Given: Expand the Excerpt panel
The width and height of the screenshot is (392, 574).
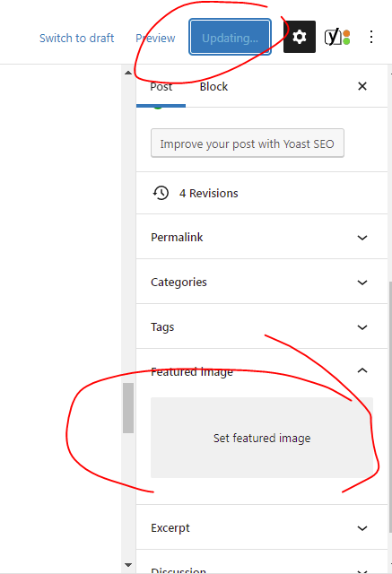Looking at the screenshot, I should point(262,528).
